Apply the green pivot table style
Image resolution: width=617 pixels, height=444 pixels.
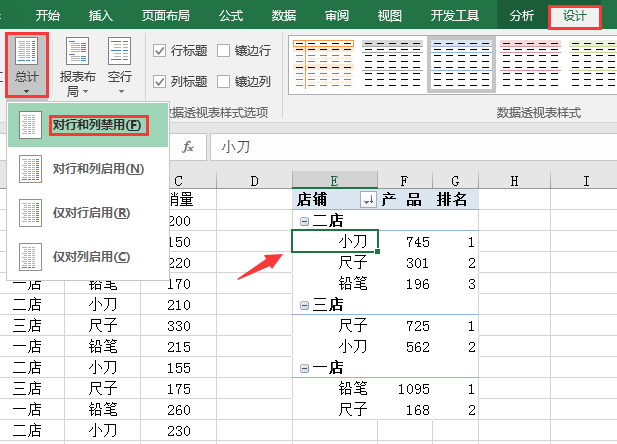[x=593, y=64]
